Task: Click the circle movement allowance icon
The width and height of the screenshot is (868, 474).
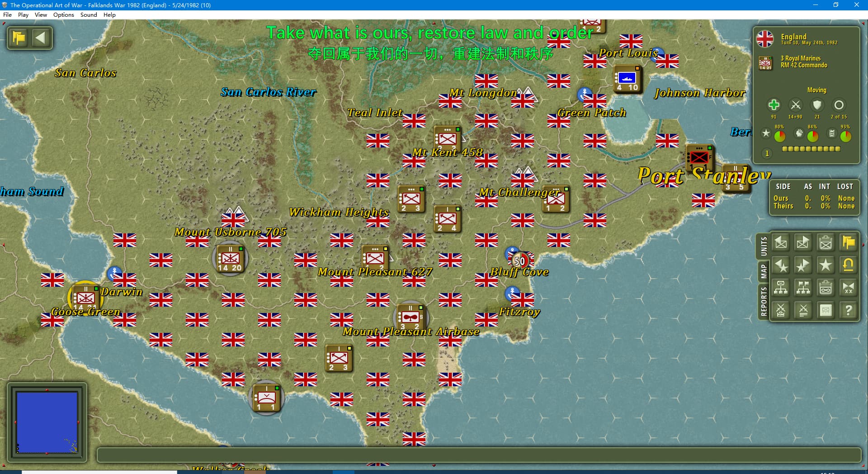Action: [839, 105]
